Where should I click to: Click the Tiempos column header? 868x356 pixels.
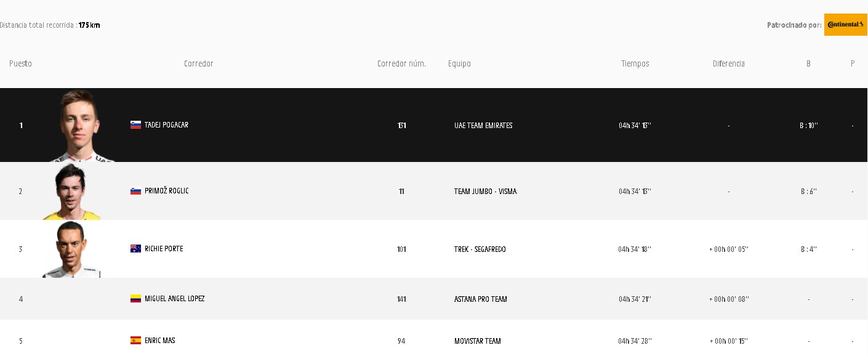click(x=635, y=63)
